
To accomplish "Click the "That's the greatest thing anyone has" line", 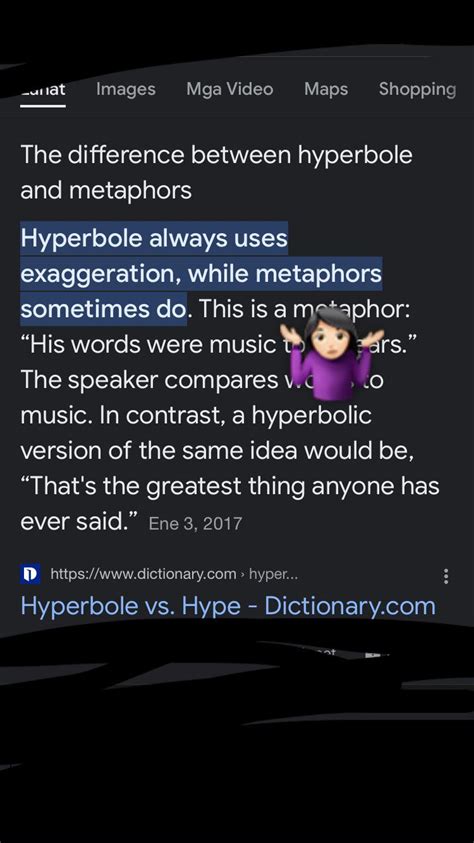I will click(230, 487).
